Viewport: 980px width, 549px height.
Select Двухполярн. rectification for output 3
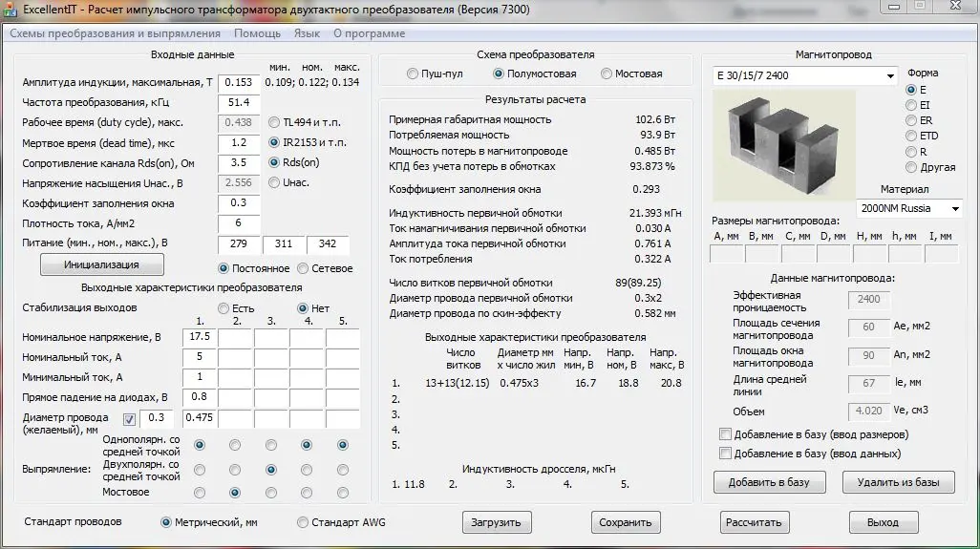pyautogui.click(x=270, y=470)
